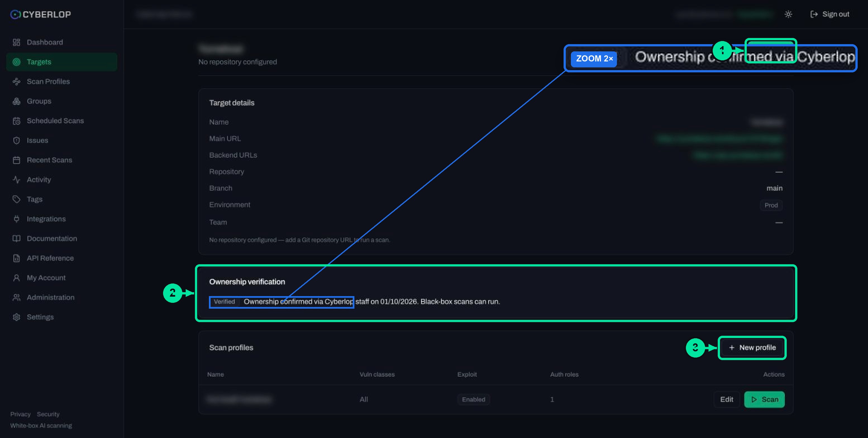Click the Tags label icon
868x438 pixels.
click(16, 199)
